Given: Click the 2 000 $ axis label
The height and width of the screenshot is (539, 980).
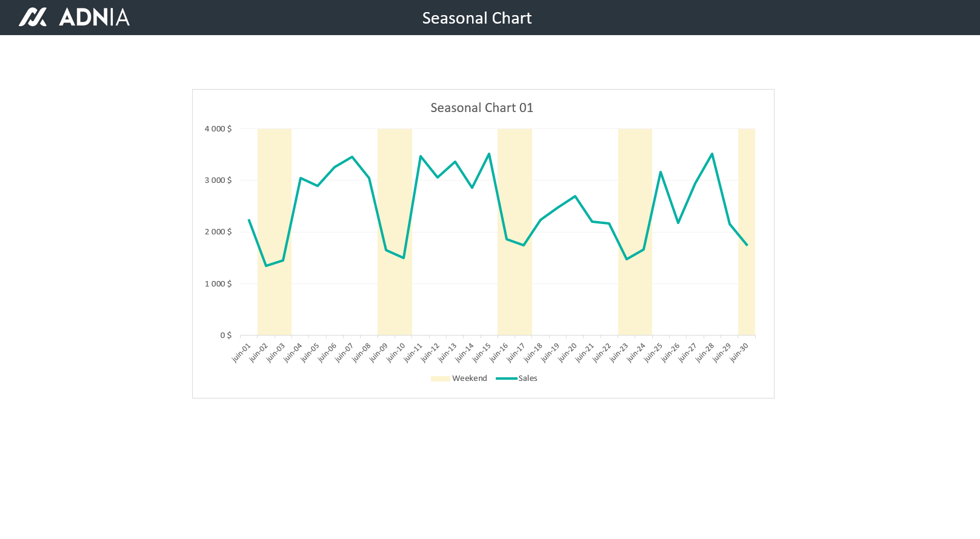Looking at the screenshot, I should 218,232.
